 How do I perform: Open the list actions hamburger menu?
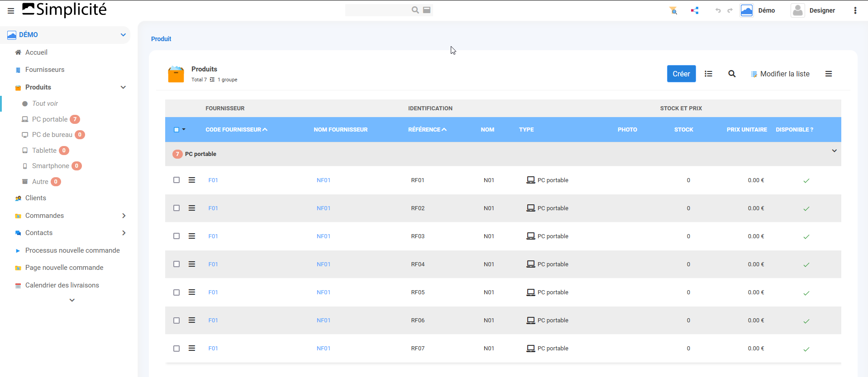pyautogui.click(x=829, y=74)
